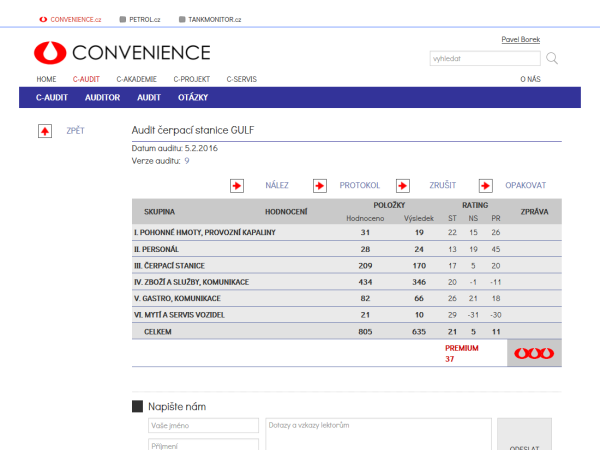Click the value 635 in CELKEM row
Image resolution: width=600 pixels, height=450 pixels.
point(419,332)
